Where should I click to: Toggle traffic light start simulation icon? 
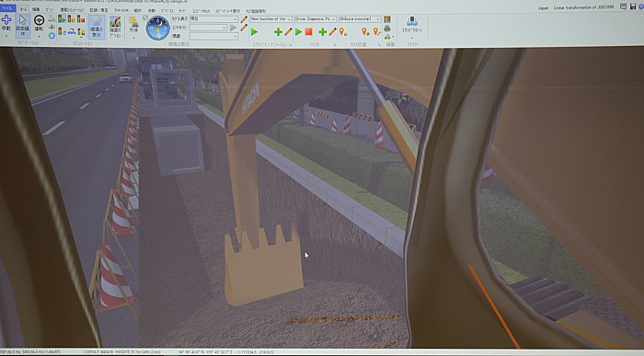62,19
